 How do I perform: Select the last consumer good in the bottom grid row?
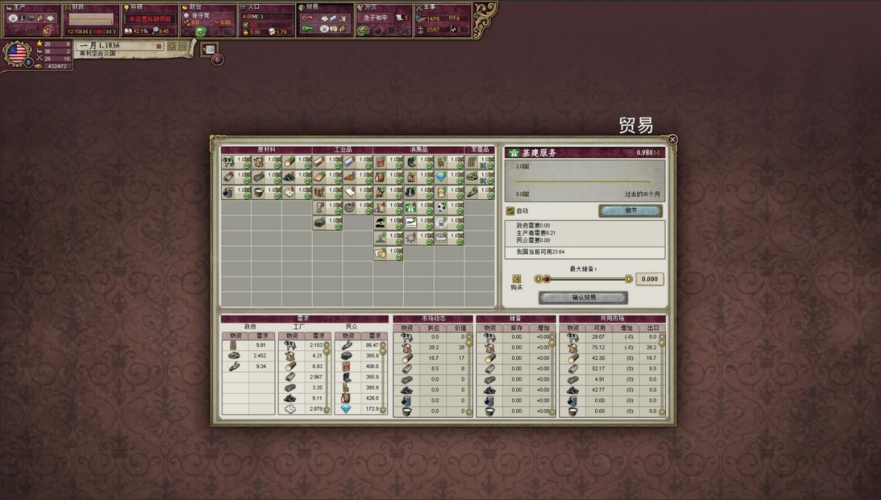(x=388, y=253)
